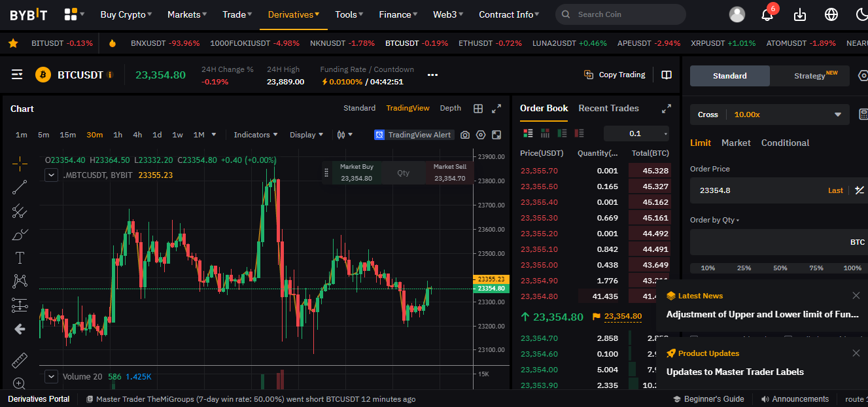868x407 pixels.
Task: Change the order book 0.1 grouping
Action: click(636, 133)
